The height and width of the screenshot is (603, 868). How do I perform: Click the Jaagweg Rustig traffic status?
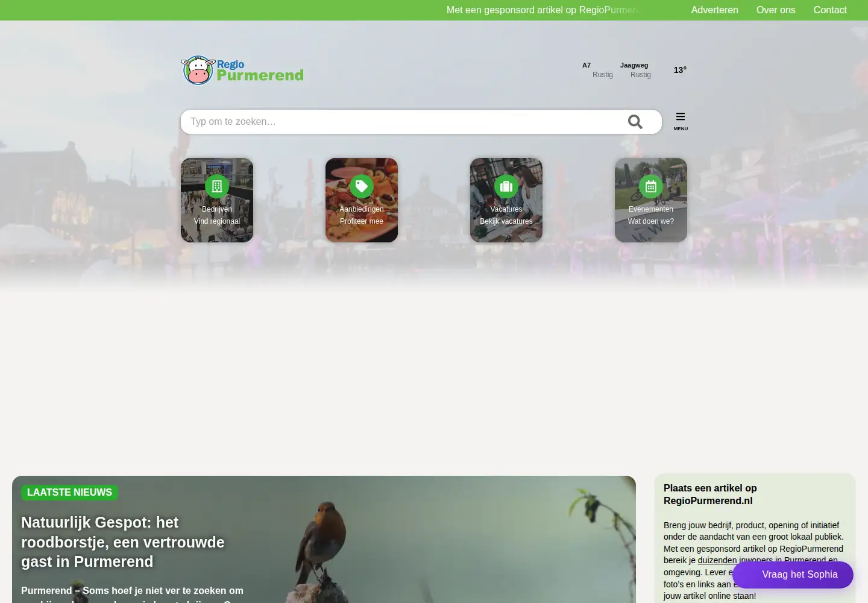(635, 70)
